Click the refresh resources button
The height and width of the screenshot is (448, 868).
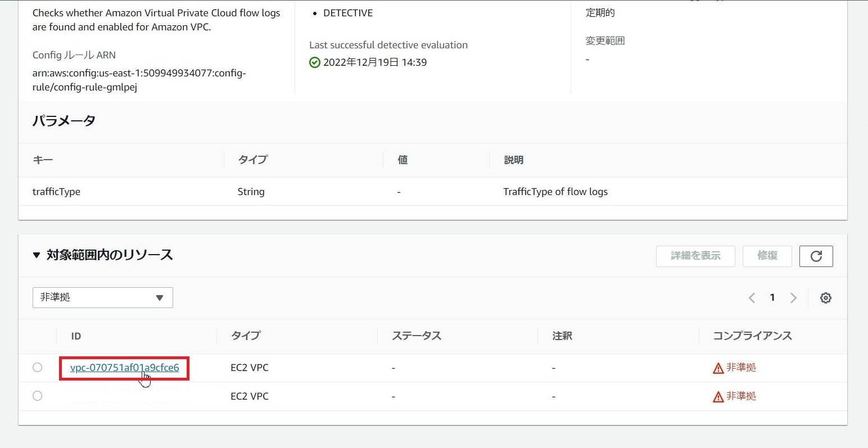(816, 256)
